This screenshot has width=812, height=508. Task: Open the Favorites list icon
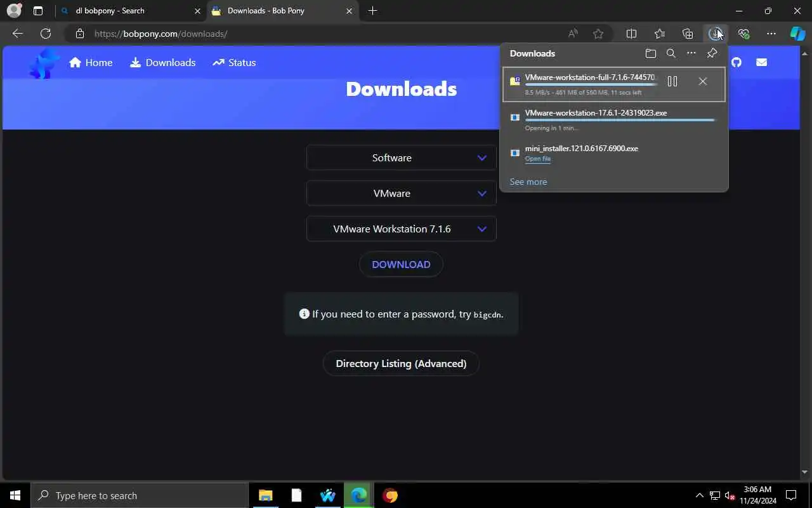pos(660,34)
